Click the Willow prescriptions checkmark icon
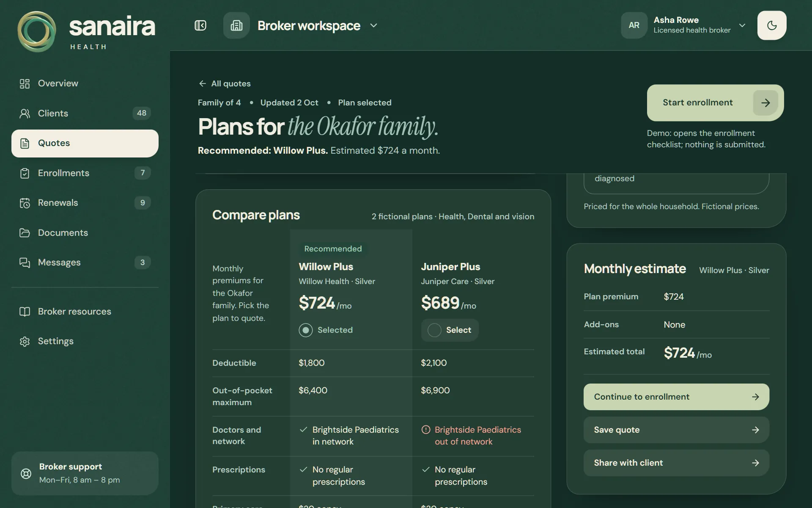This screenshot has width=812, height=508. tap(303, 469)
